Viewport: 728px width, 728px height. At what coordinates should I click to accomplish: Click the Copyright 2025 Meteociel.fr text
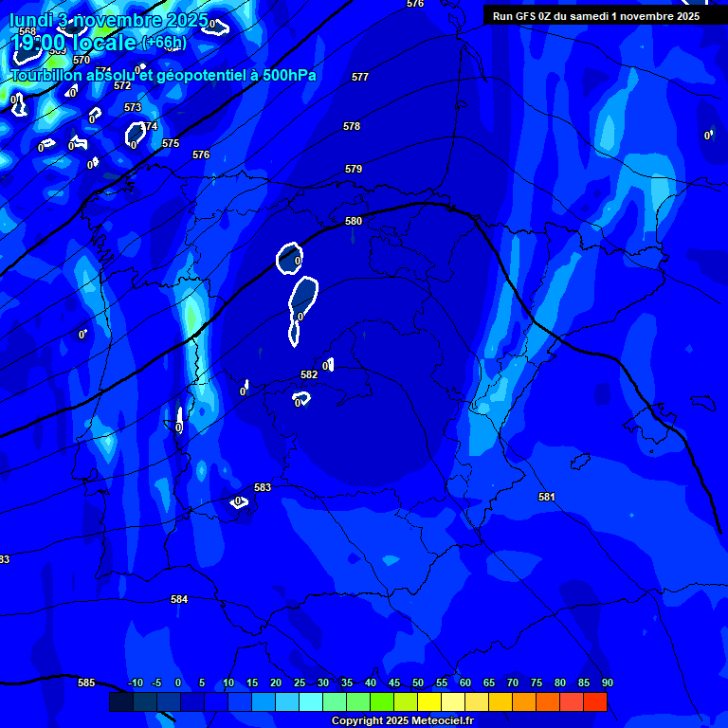(402, 720)
